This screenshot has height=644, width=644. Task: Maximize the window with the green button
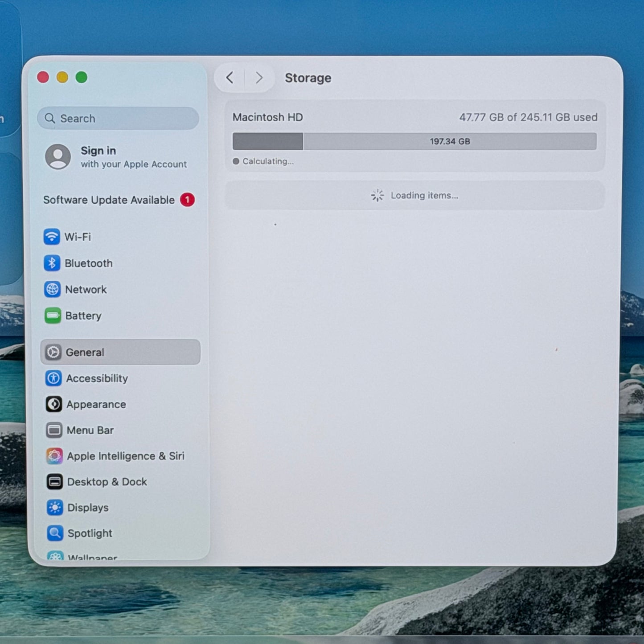(x=82, y=78)
